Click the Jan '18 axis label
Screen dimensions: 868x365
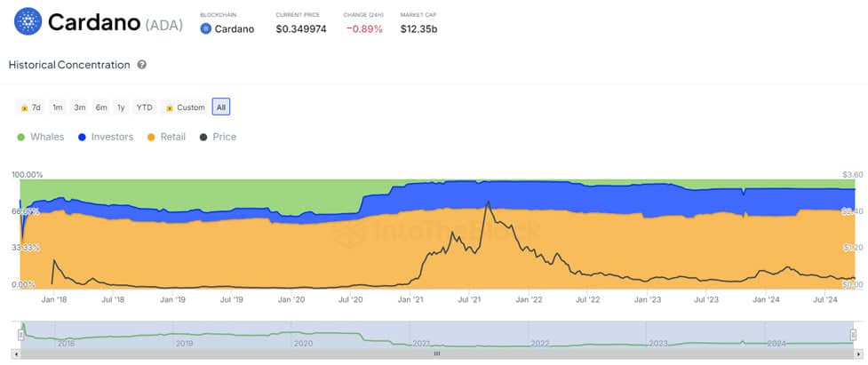pos(54,300)
